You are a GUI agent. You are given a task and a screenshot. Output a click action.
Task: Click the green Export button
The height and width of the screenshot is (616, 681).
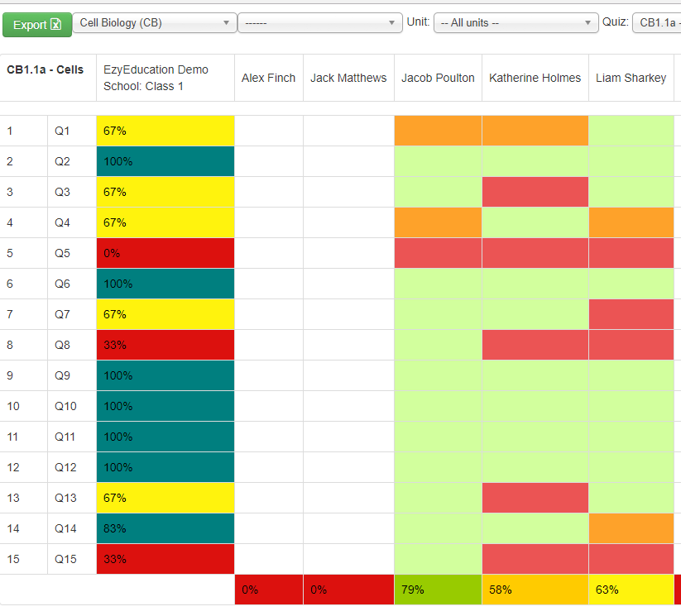(36, 24)
